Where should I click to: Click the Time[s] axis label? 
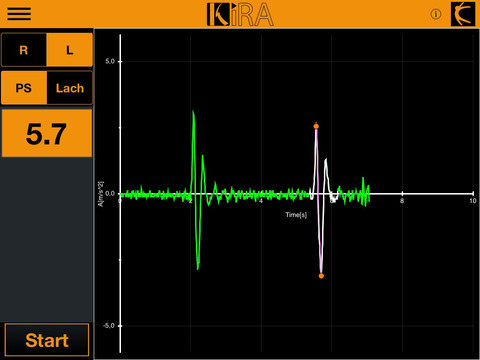coord(296,215)
